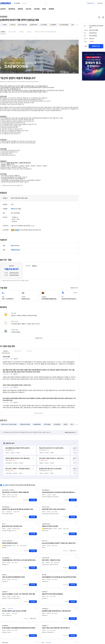The height and width of the screenshot is (644, 105).
Task: Click the 연금·보험 benefits icon
Action: point(6,315)
